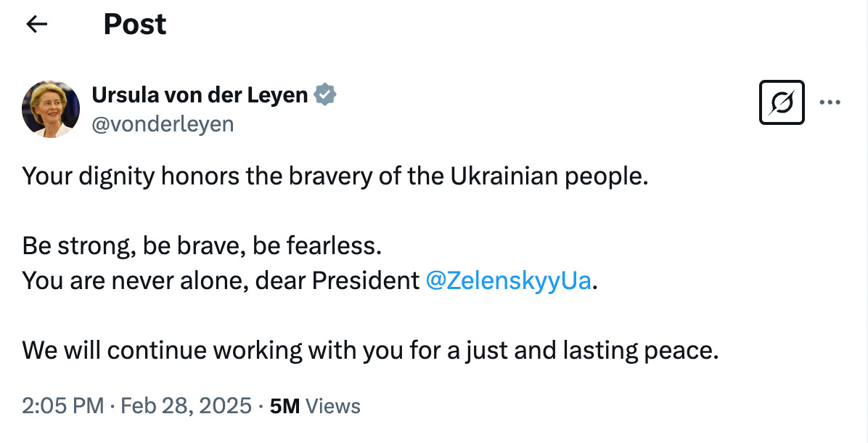Viewport: 868px width, 443px height.
Task: Click the "You are never alone" text
Action: 138,280
